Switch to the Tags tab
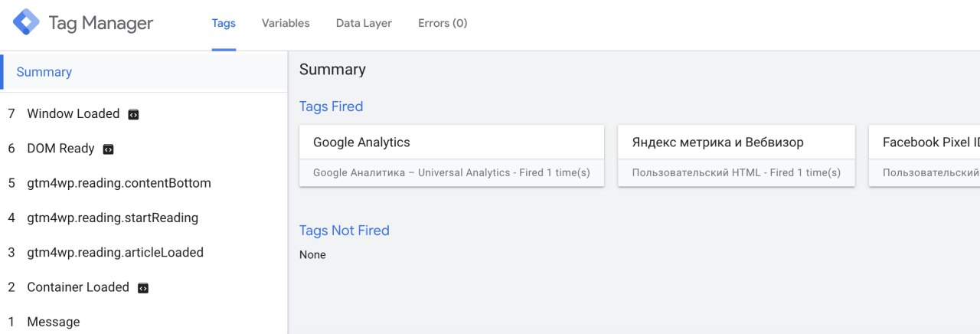Viewport: 980px width, 334px height. tap(224, 24)
